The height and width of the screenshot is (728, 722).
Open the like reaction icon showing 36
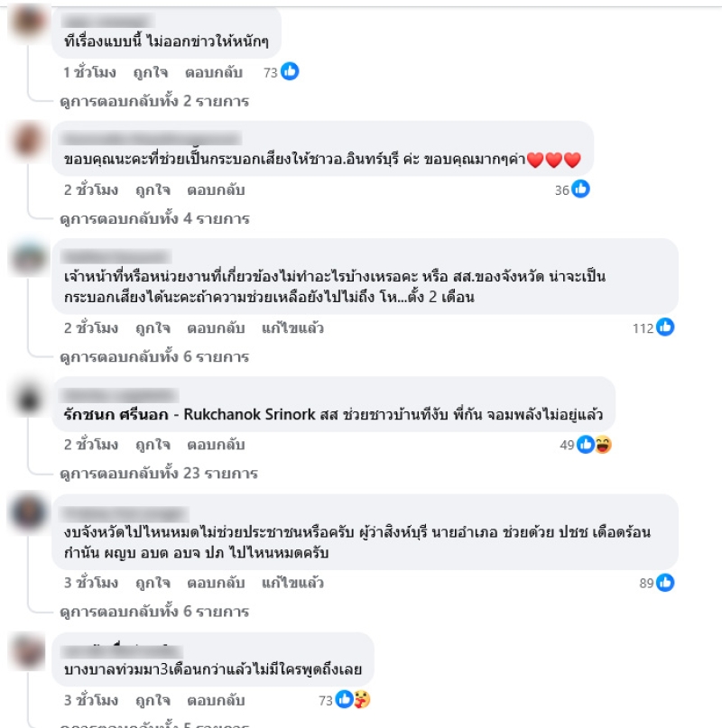(x=581, y=189)
